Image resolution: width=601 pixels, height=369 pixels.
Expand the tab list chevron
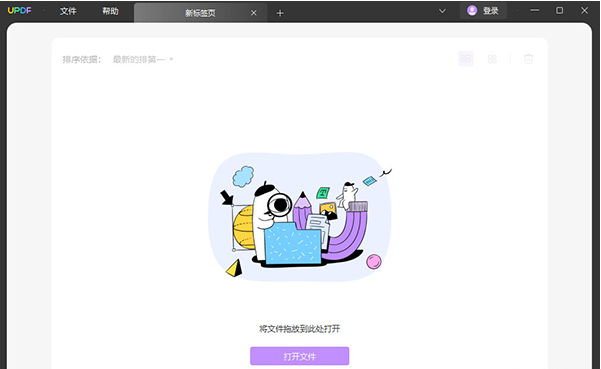click(x=442, y=11)
